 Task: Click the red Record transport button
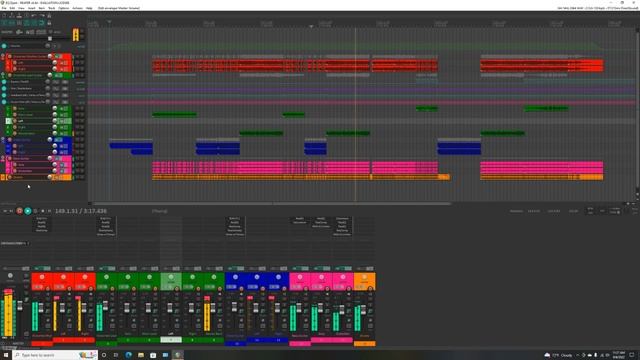pos(19,211)
